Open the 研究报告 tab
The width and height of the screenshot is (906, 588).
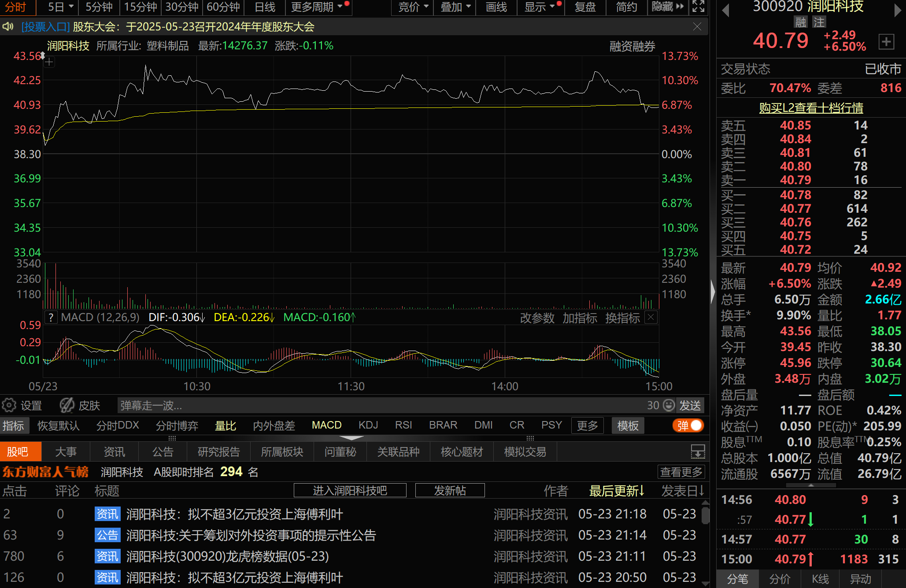tap(218, 452)
